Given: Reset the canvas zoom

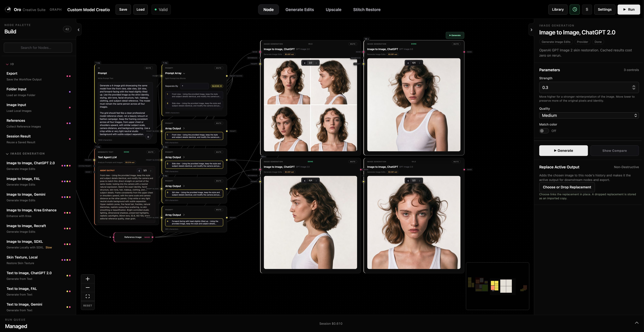Looking at the screenshot, I should click(87, 305).
